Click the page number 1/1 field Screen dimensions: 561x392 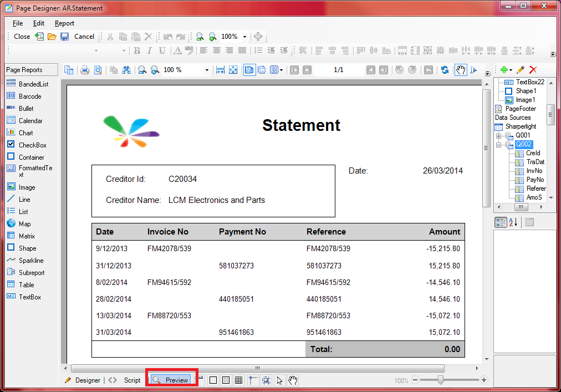coord(339,70)
